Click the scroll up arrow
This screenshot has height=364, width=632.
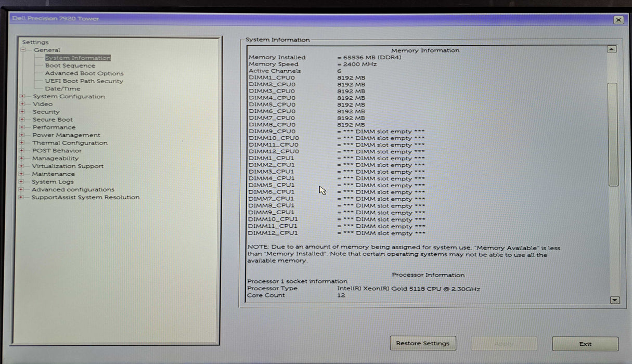[x=612, y=49]
